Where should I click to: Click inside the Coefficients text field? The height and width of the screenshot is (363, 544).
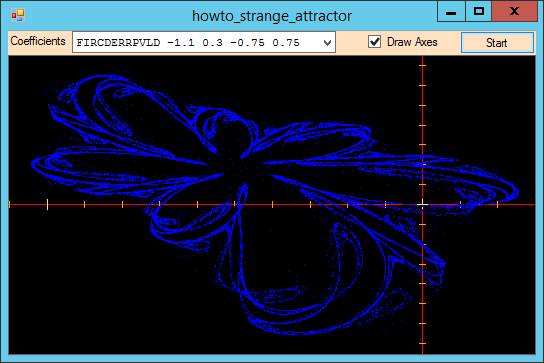tap(196, 42)
